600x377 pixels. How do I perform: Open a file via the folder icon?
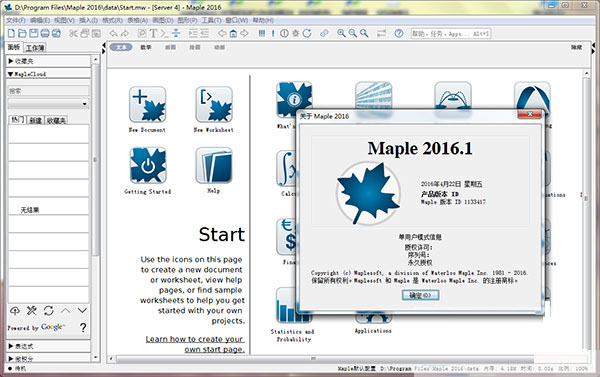pyautogui.click(x=22, y=33)
